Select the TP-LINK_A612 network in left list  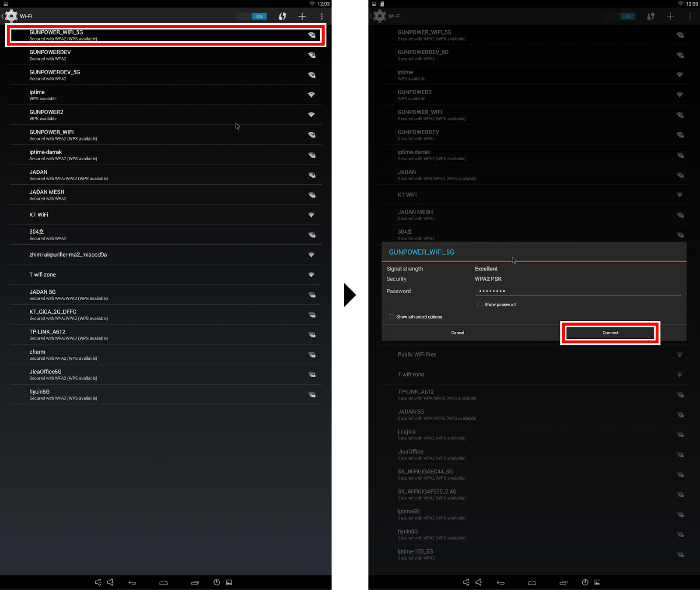(165, 334)
